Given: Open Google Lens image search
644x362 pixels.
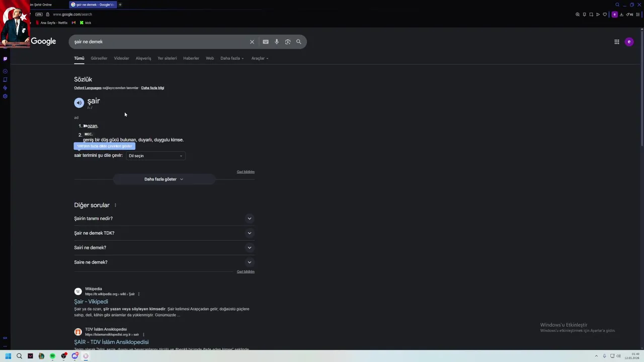Looking at the screenshot, I should point(288,42).
